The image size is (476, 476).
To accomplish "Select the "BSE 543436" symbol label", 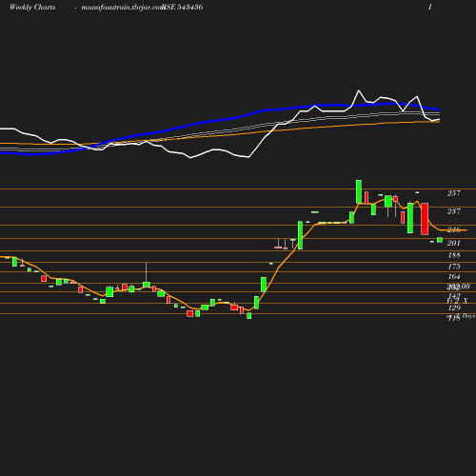I will click(x=183, y=8).
